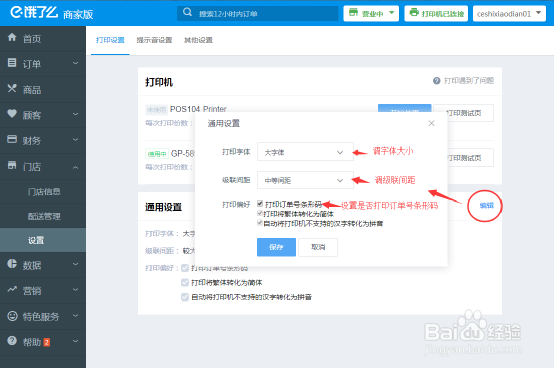The width and height of the screenshot is (554, 369).
Task: Click the home icon beside 首页
Action: (x=12, y=37)
